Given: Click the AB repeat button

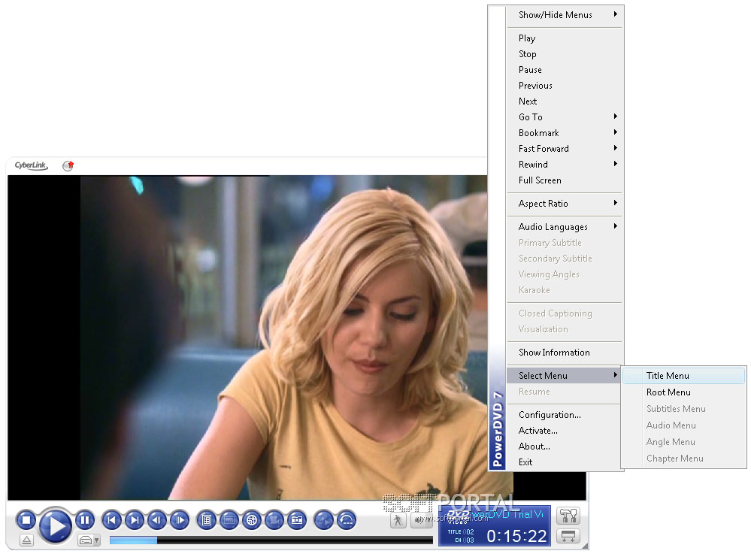Looking at the screenshot, I should click(347, 519).
